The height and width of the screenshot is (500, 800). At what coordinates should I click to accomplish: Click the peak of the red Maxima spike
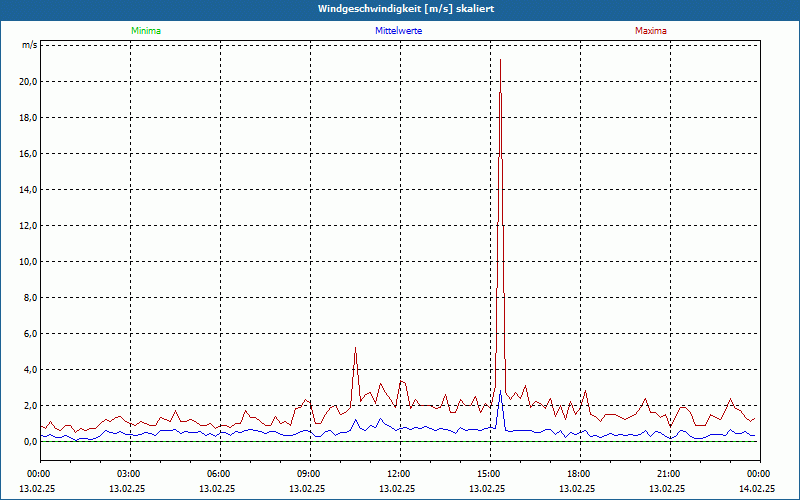(x=501, y=60)
